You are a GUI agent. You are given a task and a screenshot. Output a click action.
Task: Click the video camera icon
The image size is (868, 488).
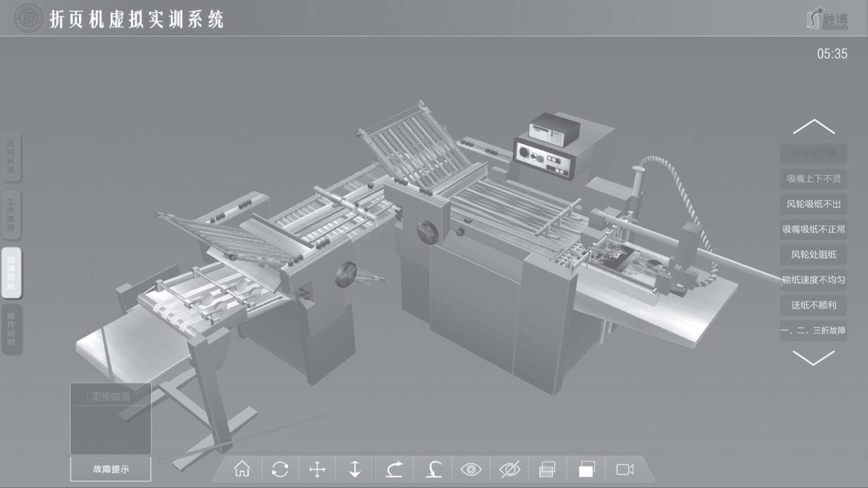(x=624, y=469)
